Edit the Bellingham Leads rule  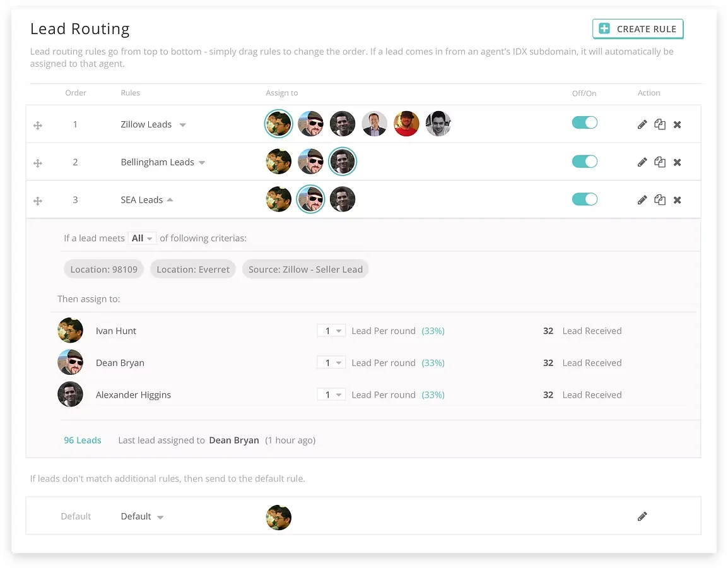642,162
